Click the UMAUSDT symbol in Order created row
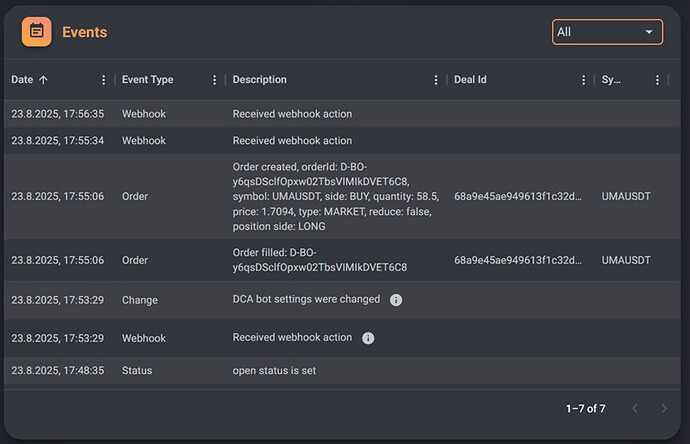This screenshot has height=444, width=690. click(626, 197)
